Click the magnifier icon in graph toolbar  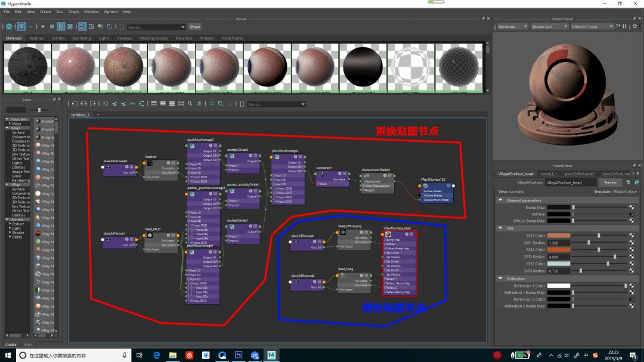pos(190,104)
